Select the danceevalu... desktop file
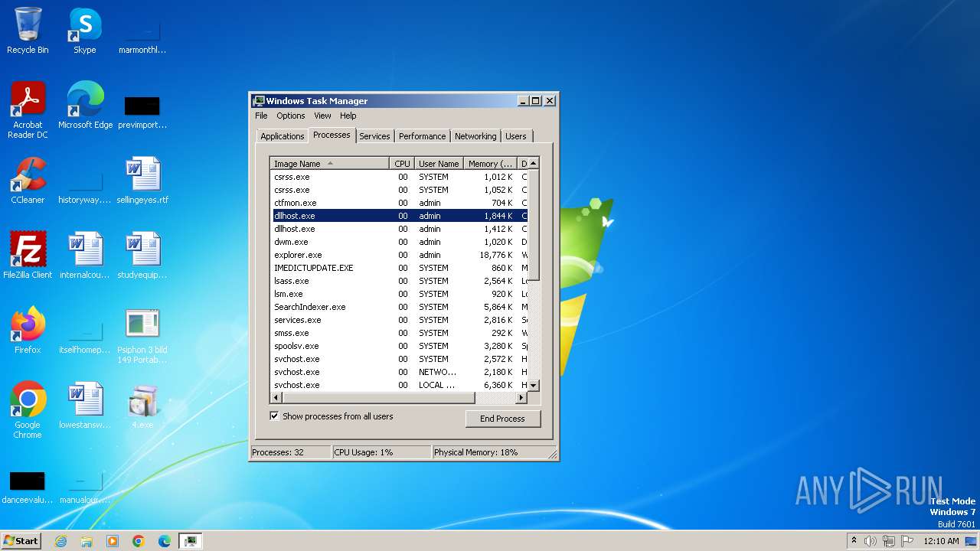This screenshot has width=980, height=551. point(28,486)
